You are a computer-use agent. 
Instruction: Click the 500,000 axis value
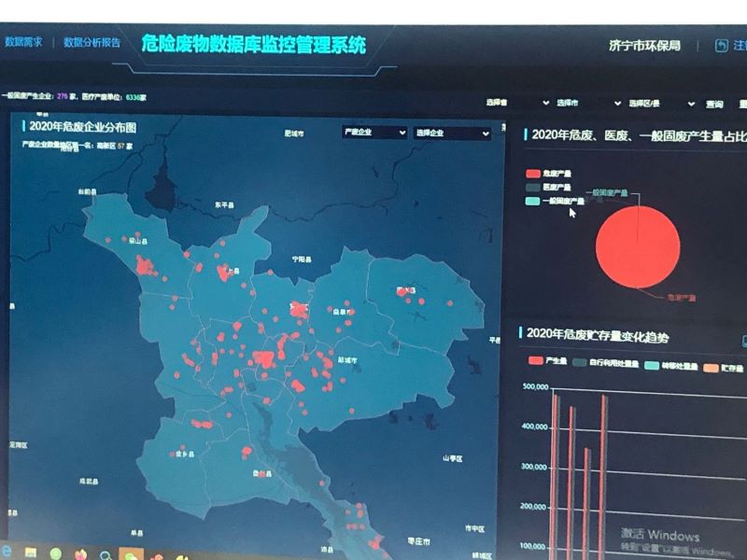tap(535, 386)
